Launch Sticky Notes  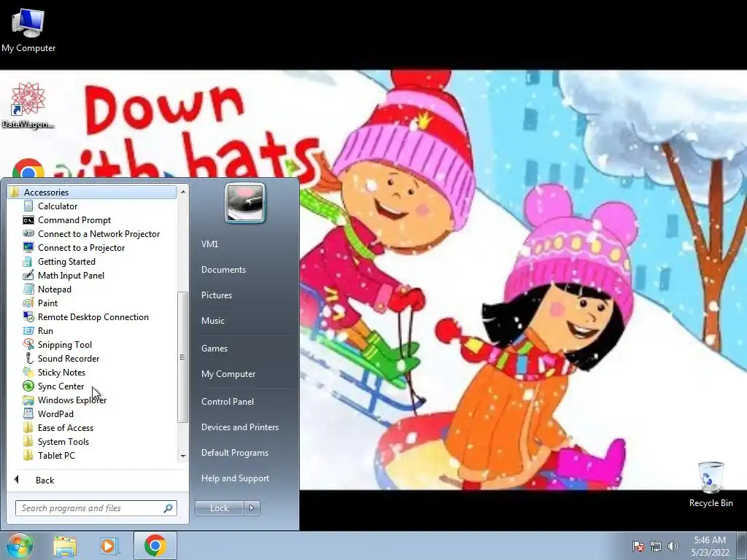point(61,372)
